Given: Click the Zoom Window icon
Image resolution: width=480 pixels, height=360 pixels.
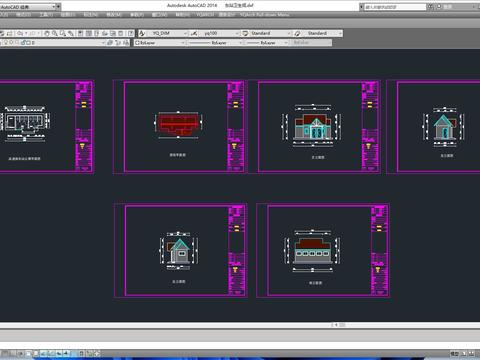Looking at the screenshot, I should [x=63, y=33].
